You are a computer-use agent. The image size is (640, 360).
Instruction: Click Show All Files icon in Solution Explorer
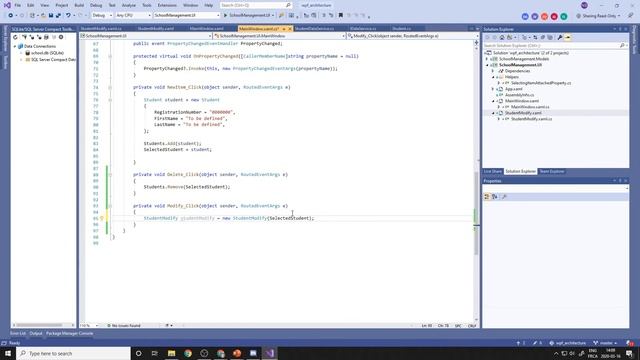coord(550,38)
